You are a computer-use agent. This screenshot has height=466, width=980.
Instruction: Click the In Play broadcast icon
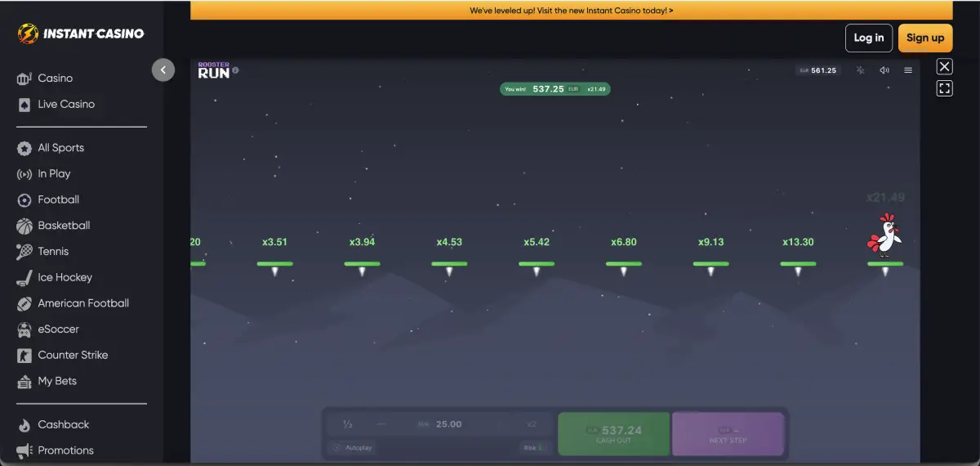pyautogui.click(x=24, y=174)
